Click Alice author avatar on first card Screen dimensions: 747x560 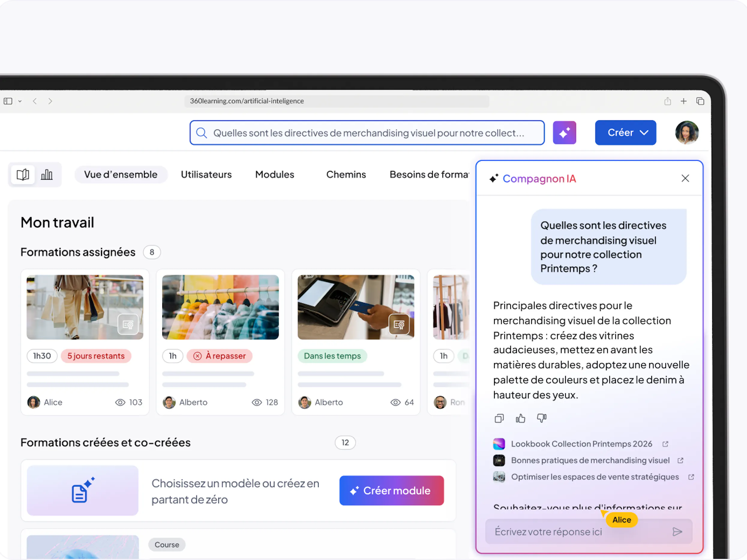click(33, 402)
